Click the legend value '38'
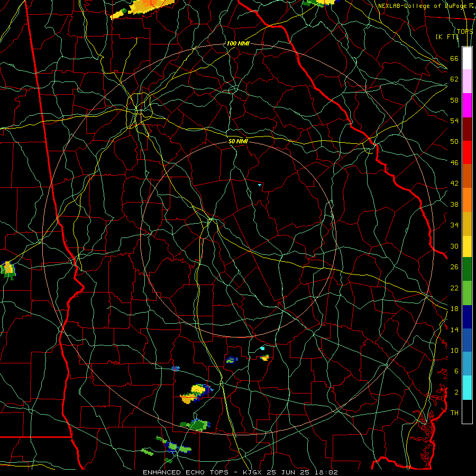This screenshot has width=476, height=476. point(454,204)
